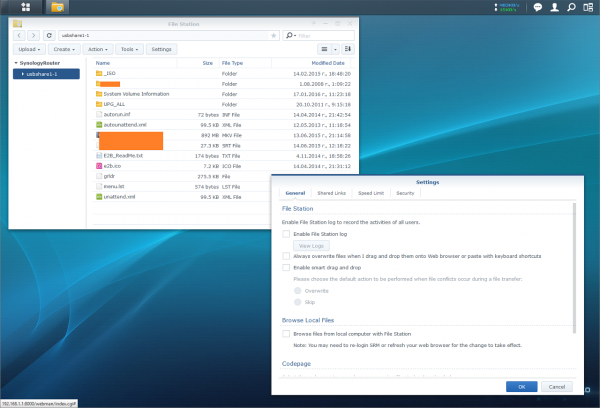Image resolution: width=600 pixels, height=408 pixels.
Task: Bookmark folder with the star icon
Action: [x=273, y=36]
